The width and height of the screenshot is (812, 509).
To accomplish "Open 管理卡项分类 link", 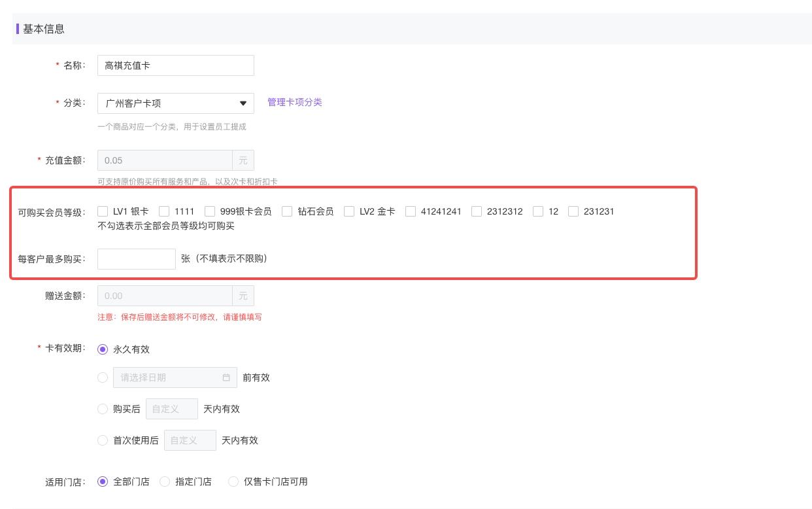I will tap(295, 102).
